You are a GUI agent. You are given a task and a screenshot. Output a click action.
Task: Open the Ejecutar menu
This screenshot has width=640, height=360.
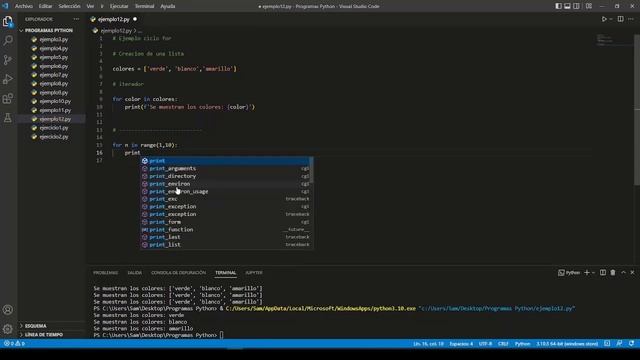pos(119,6)
